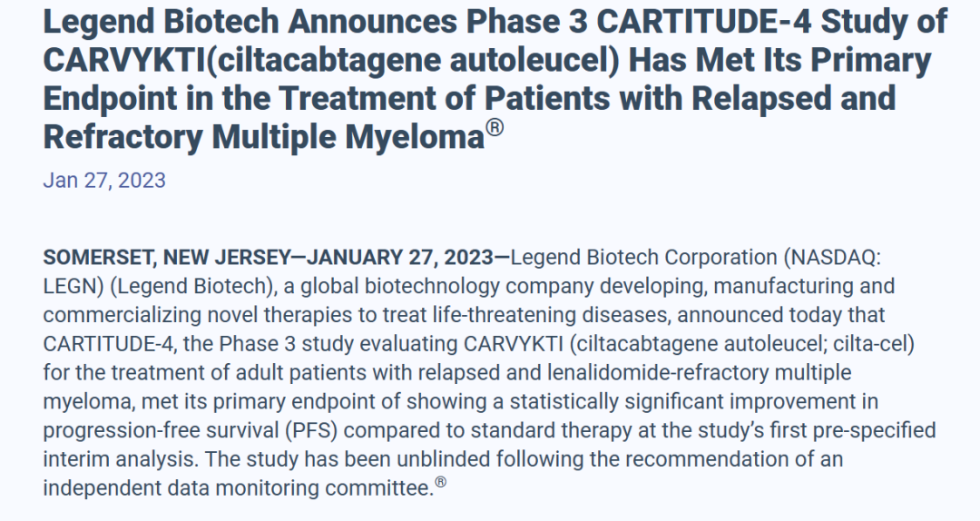
Task: Click the press release headline title
Action: tap(495, 79)
